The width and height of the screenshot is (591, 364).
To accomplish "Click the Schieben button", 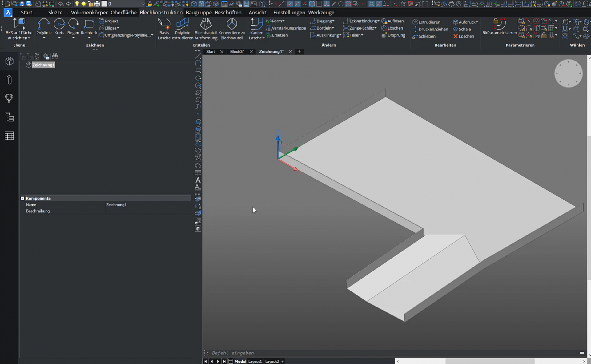I will (x=424, y=36).
